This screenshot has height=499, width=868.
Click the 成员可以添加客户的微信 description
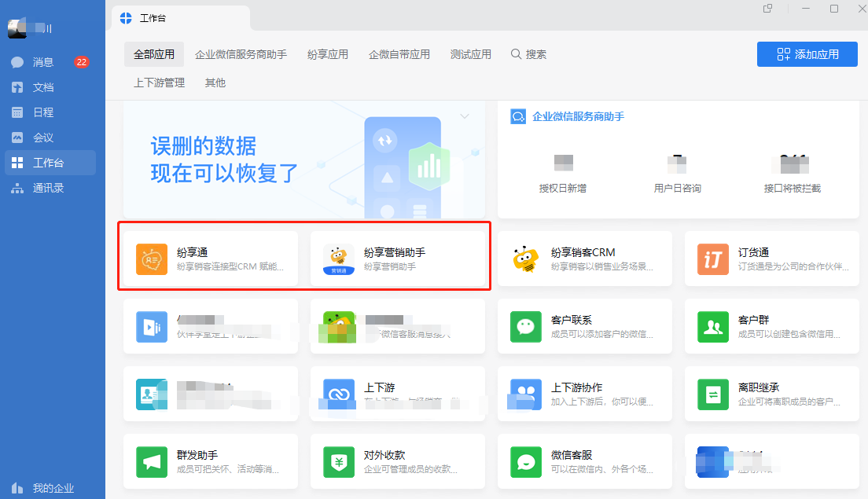tap(601, 334)
